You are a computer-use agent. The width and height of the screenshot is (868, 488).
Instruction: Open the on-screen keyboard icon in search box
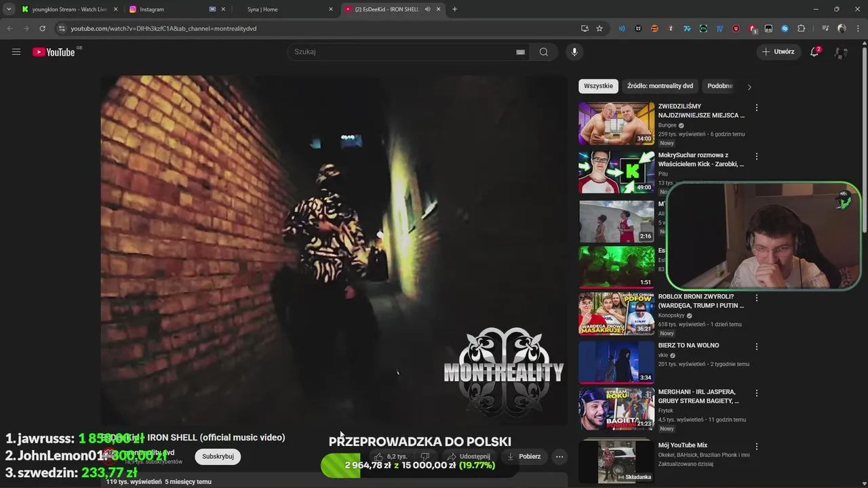tap(520, 52)
